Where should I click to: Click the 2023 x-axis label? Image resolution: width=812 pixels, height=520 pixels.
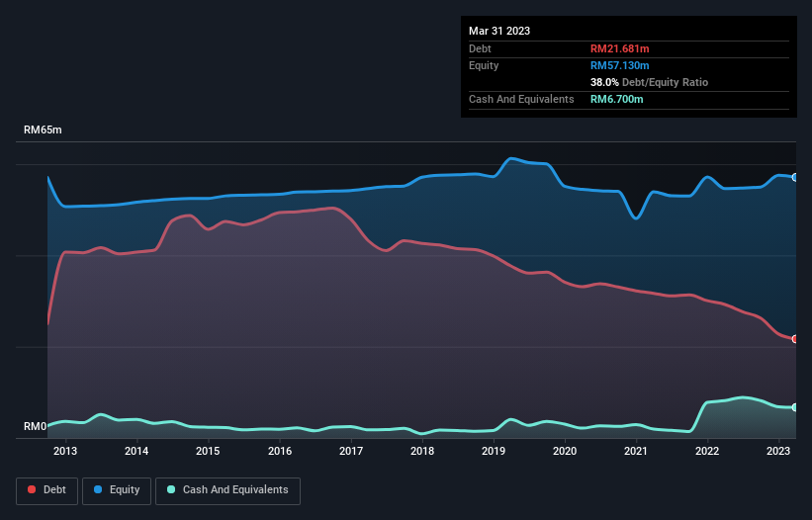pos(777,451)
